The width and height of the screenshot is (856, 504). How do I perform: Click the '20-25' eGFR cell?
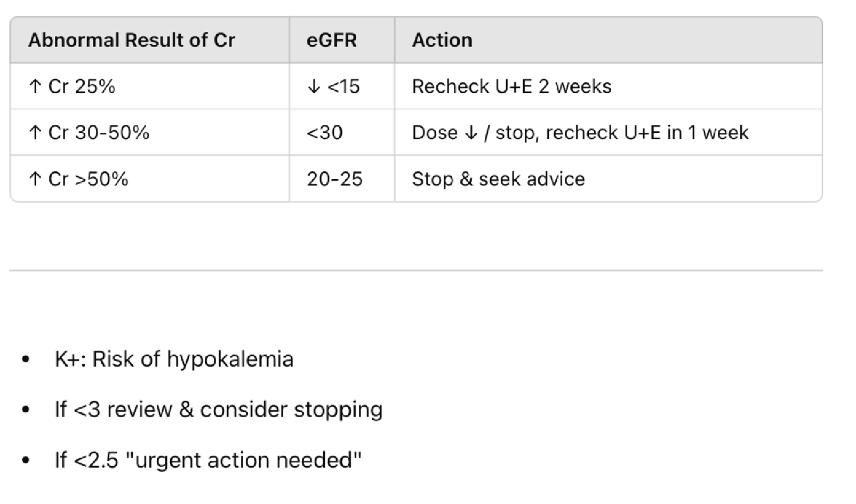334,179
